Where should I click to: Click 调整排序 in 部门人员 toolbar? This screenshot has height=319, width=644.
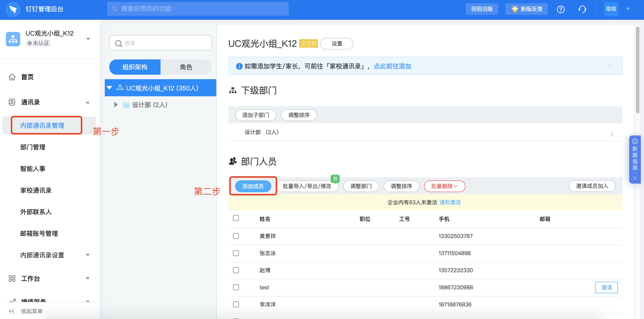click(401, 186)
